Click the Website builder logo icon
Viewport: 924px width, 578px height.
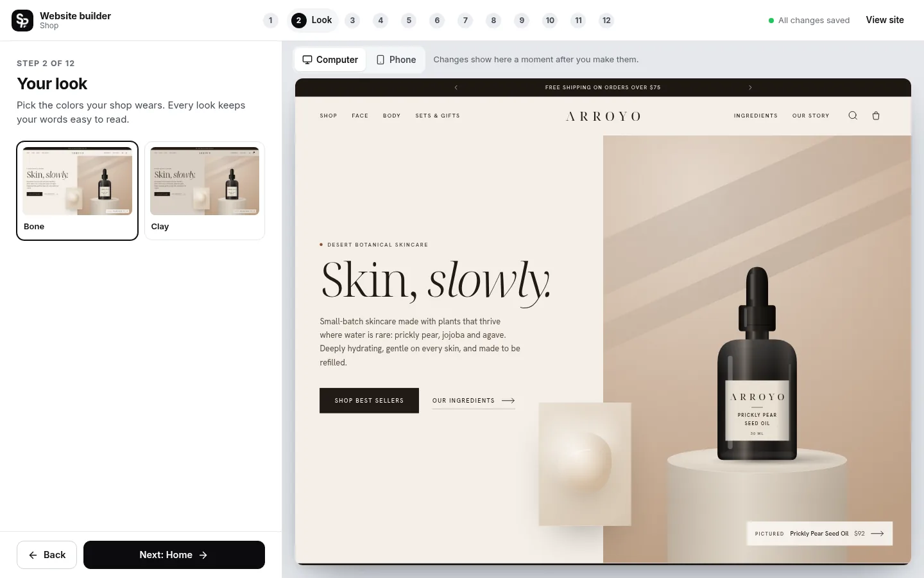pyautogui.click(x=22, y=21)
